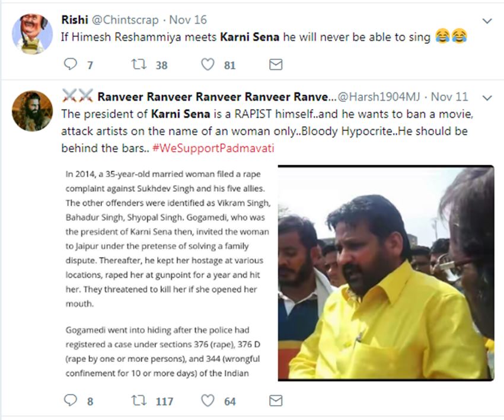Retweet Rishi's Himesh Reshammiya tweet
Image resolution: width=504 pixels, height=420 pixels.
point(139,65)
